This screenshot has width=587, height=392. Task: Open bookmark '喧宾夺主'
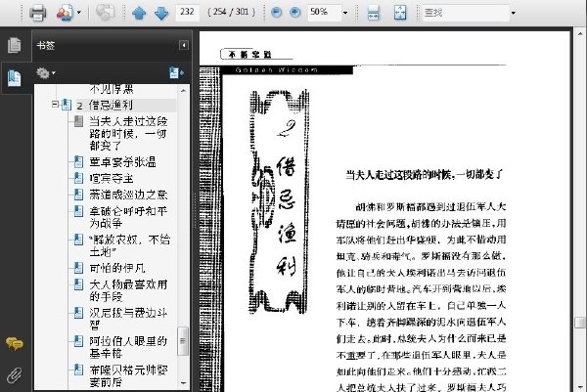112,179
